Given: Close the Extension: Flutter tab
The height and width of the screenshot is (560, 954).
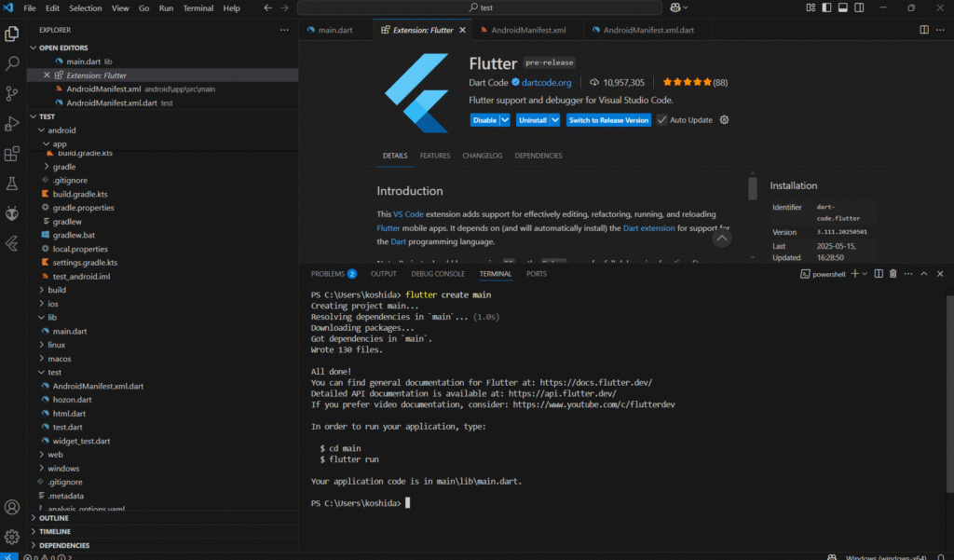Looking at the screenshot, I should pos(462,30).
